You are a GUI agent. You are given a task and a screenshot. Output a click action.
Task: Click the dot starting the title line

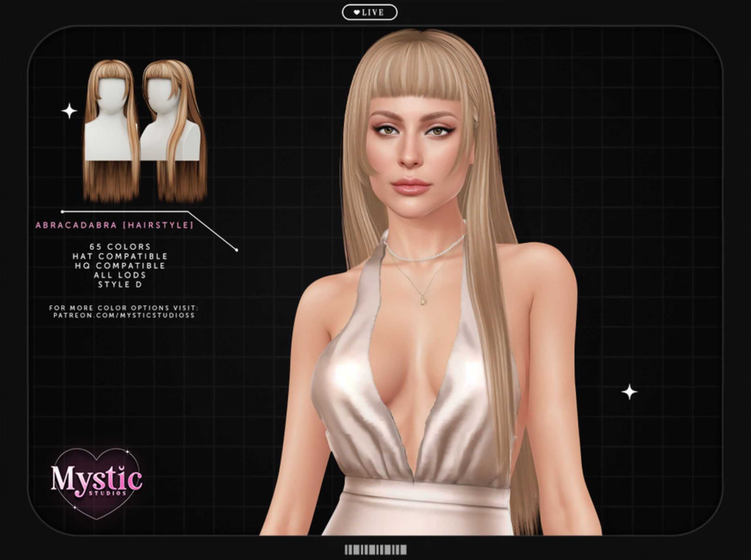click(62, 212)
